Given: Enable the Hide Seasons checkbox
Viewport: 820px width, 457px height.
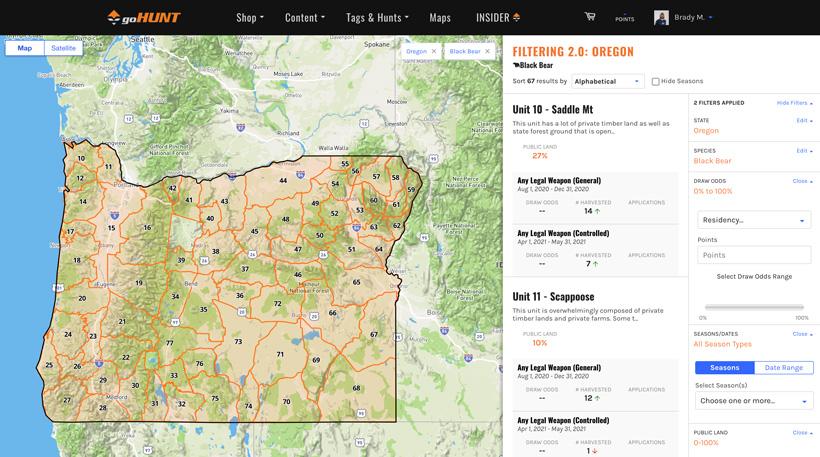Looking at the screenshot, I should coord(656,82).
